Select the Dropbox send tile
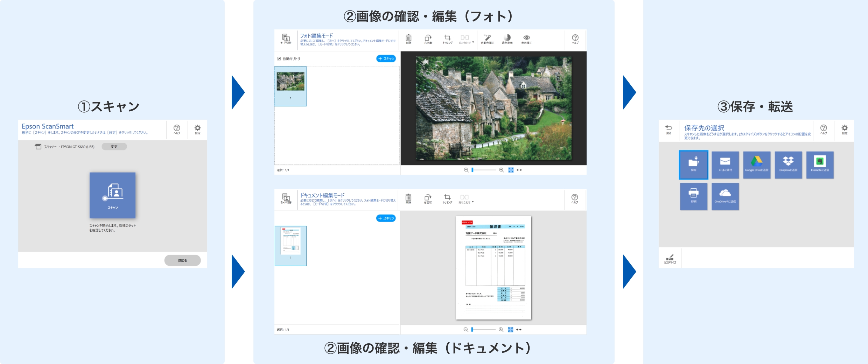The image size is (868, 364). coord(788,165)
